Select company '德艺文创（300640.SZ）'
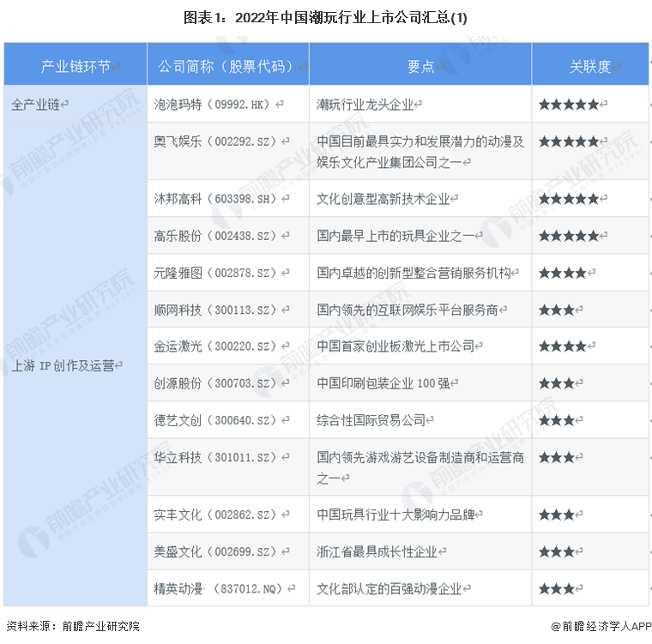The image size is (652, 644). tap(217, 420)
